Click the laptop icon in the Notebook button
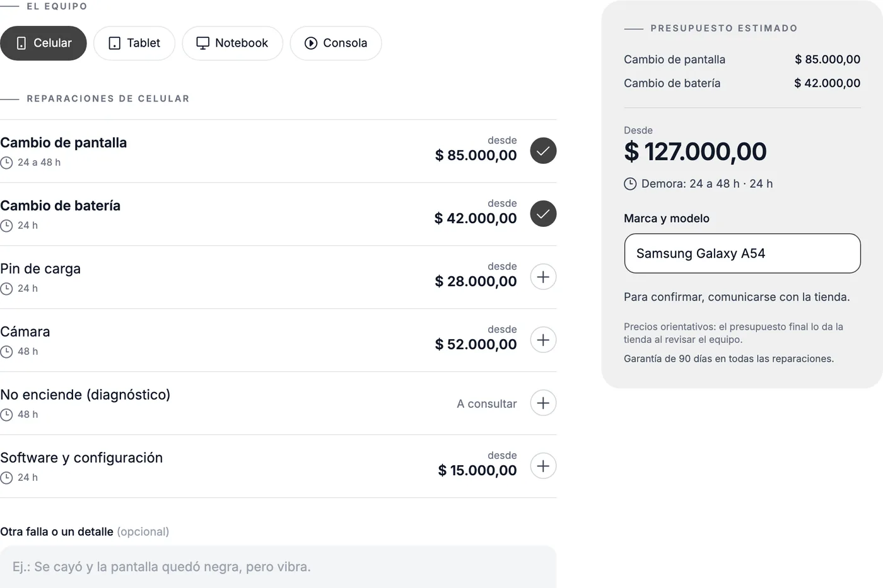Screen dimensions: 883x588 click(202, 43)
